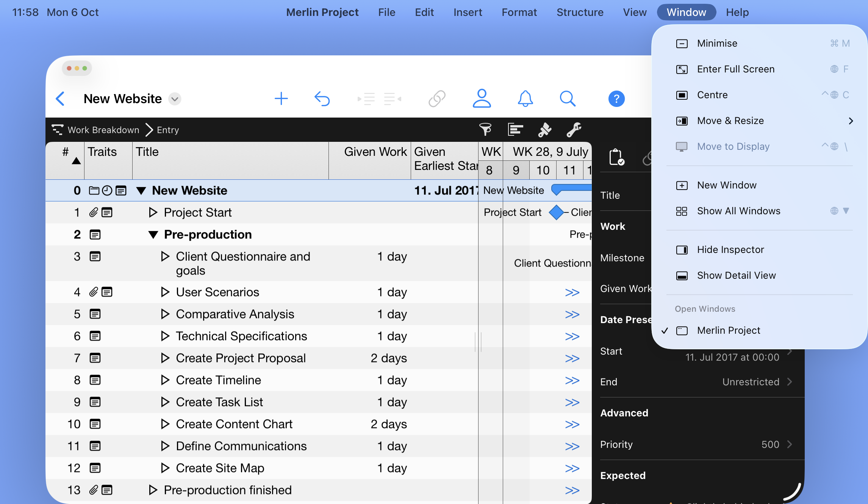Click the paintbrush styles icon
Viewport: 868px width, 504px height.
[544, 130]
